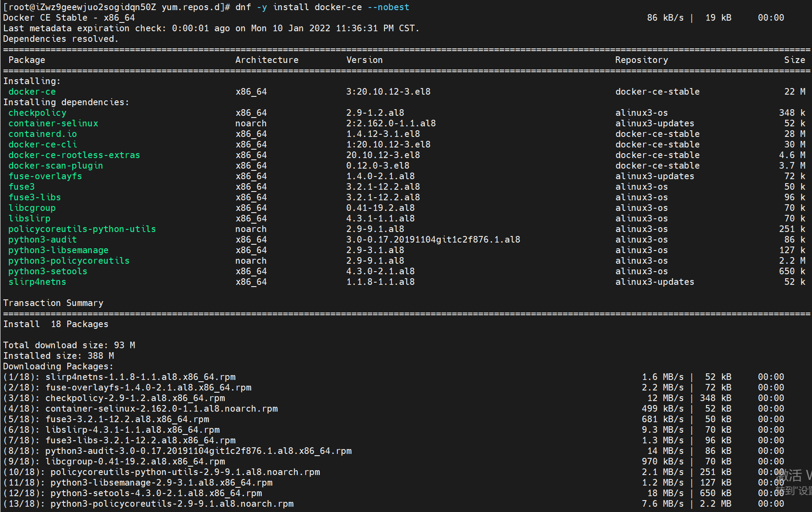Select the slirp4netns package name

(37, 282)
